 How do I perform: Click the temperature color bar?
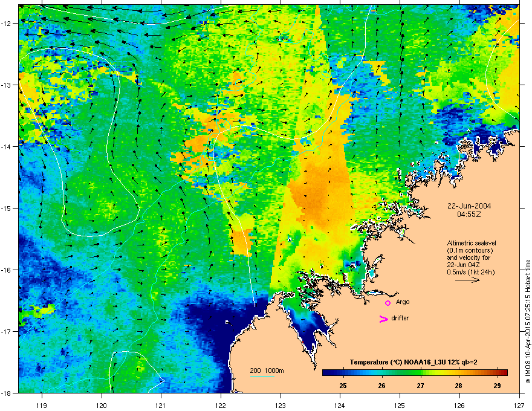pos(415,372)
